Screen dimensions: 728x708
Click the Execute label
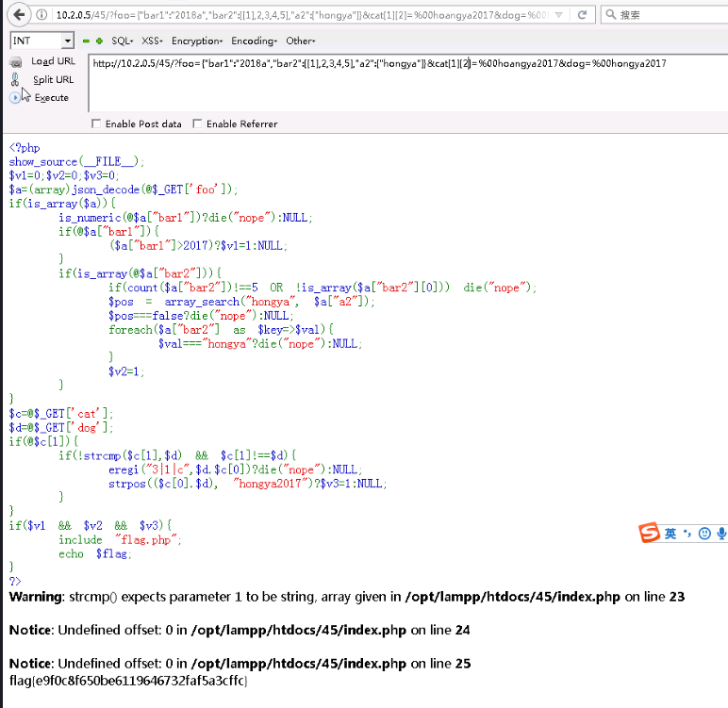[51, 98]
